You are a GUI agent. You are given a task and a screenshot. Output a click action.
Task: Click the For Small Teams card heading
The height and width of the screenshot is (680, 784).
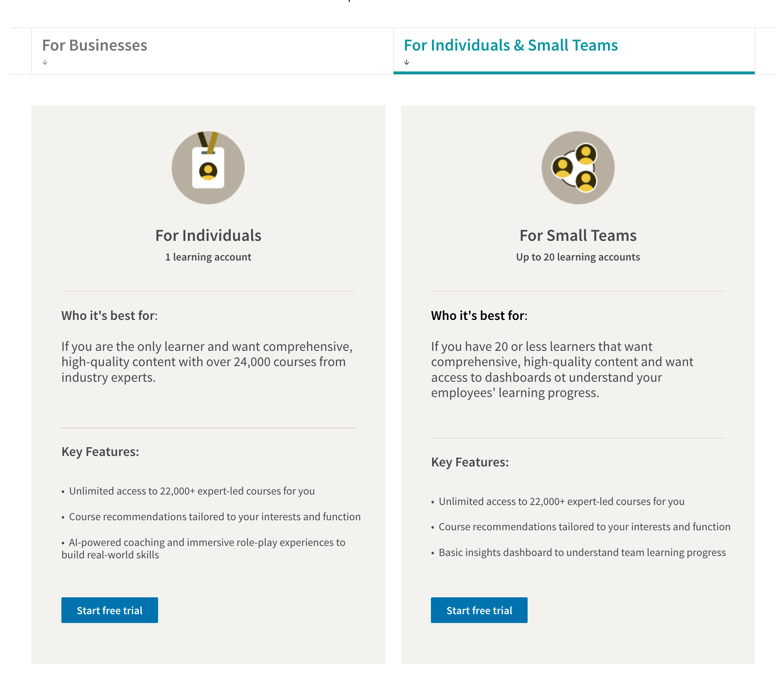(x=578, y=236)
